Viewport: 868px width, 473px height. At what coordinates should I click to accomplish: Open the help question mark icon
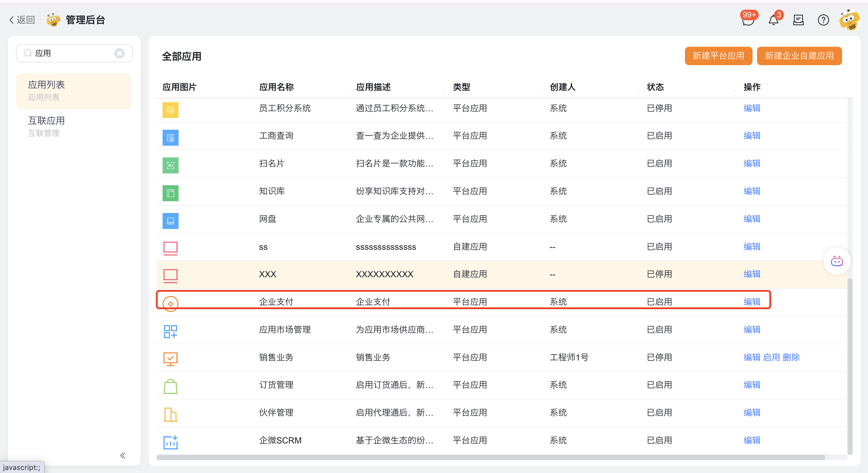pos(823,21)
